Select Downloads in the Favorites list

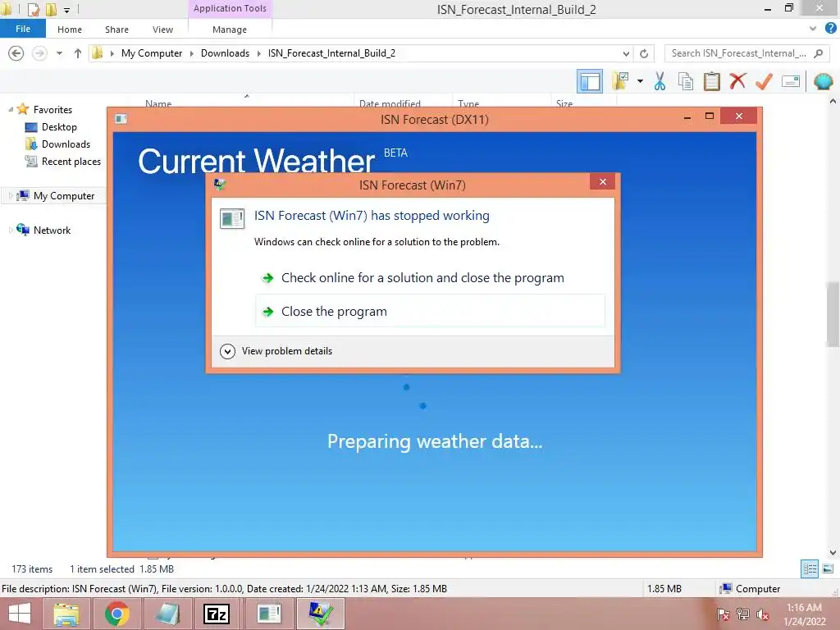coord(66,144)
